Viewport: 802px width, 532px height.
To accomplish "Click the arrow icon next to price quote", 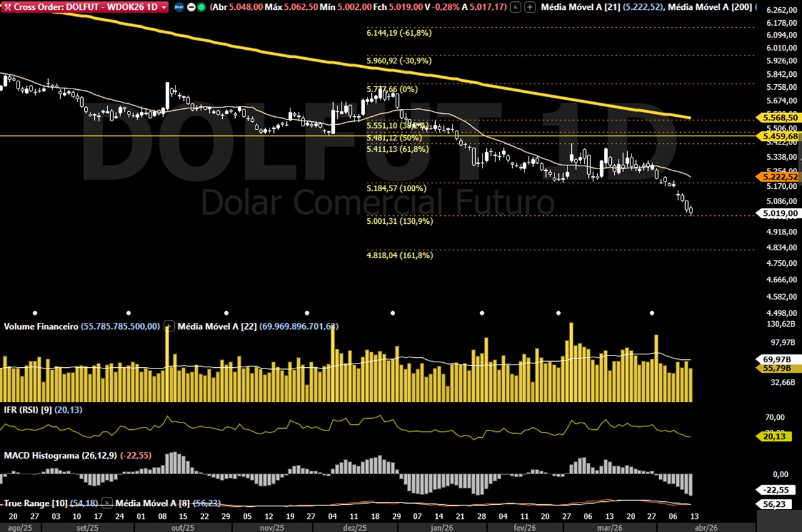I will 516,7.
